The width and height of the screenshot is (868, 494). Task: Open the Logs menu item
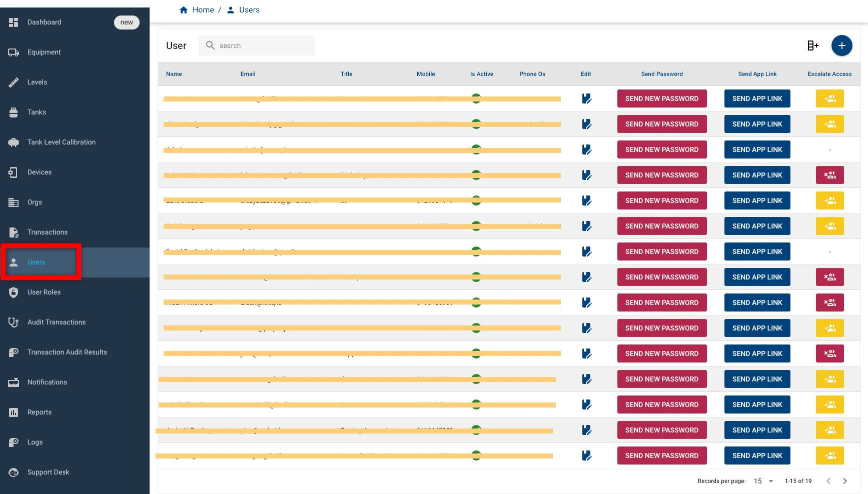pyautogui.click(x=75, y=442)
